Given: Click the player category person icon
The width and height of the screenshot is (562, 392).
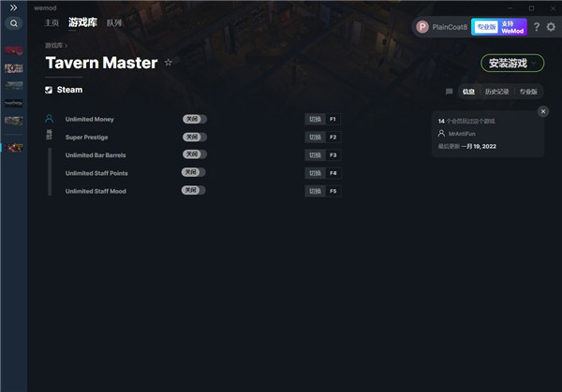Looking at the screenshot, I should pyautogui.click(x=49, y=119).
